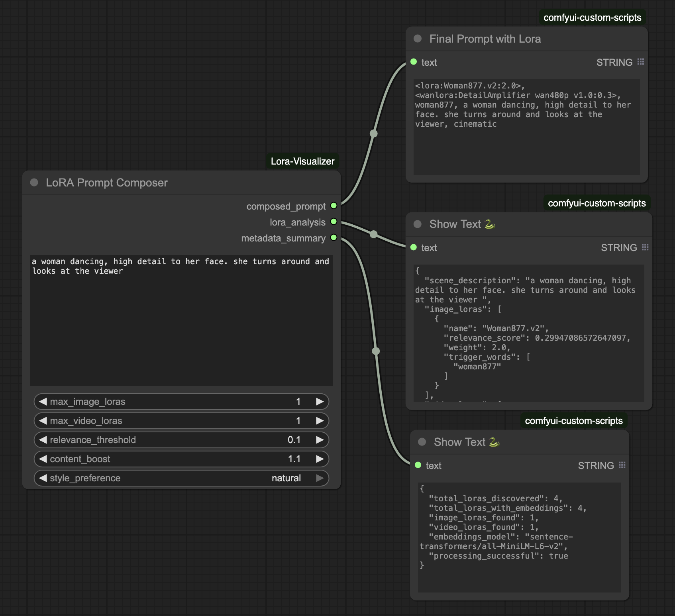Decrease max_video_loras with left arrow
Image resolution: width=675 pixels, height=616 pixels.
coord(43,421)
